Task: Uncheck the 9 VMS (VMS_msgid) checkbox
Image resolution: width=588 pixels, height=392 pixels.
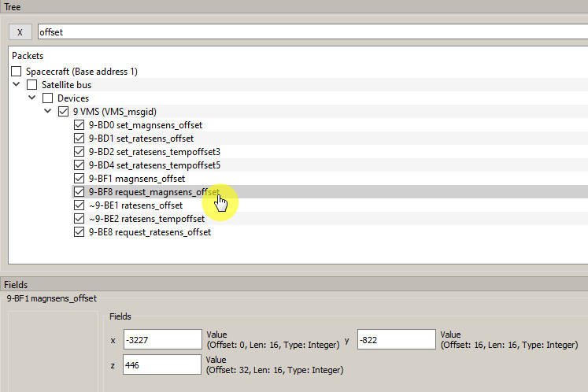Action: 63,112
